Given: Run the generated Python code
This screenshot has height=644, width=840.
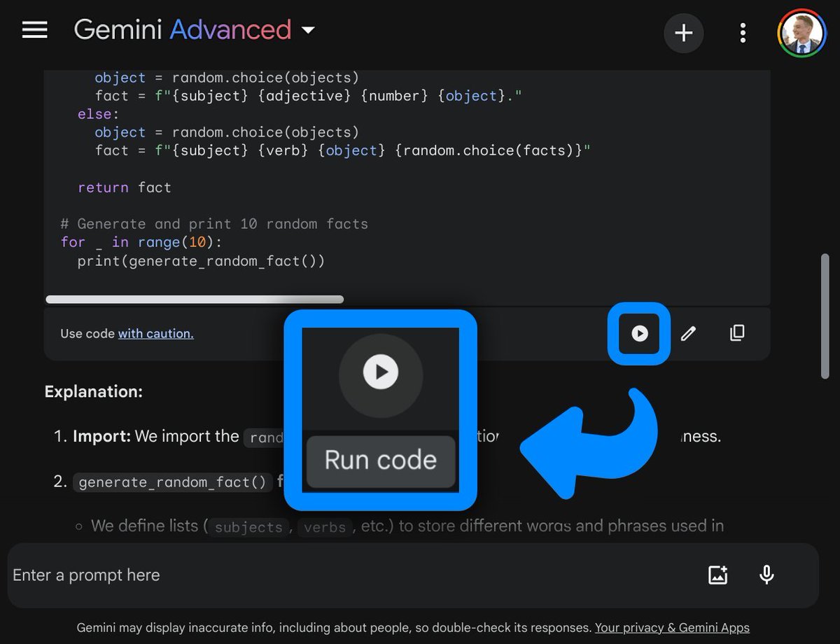Looking at the screenshot, I should point(639,334).
